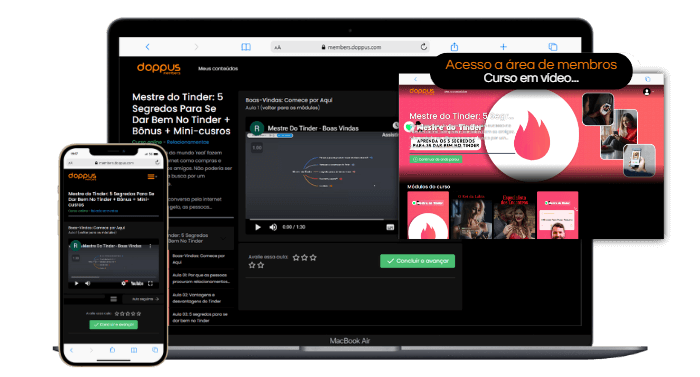Click the user profile icon in overlay window
700x377 pixels.
(646, 92)
